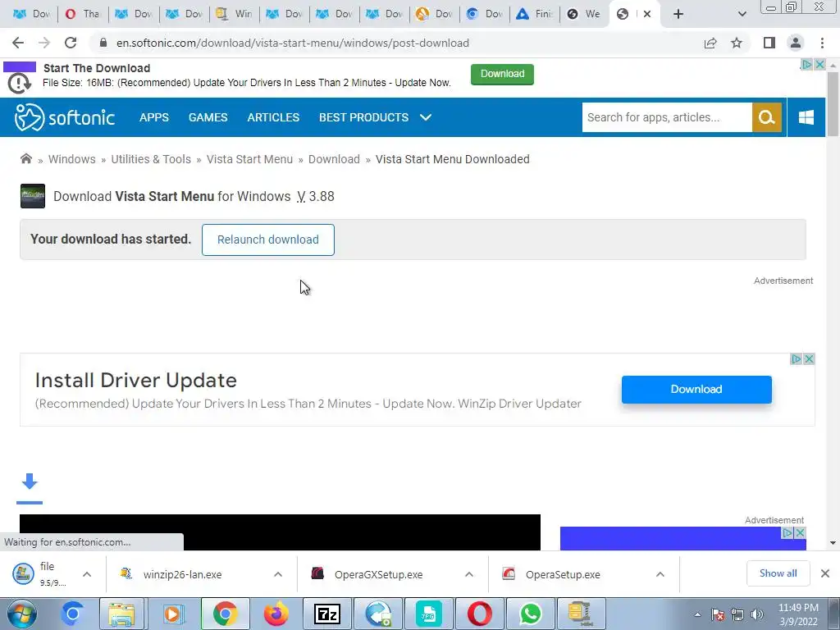Open winzip26-lan.exe from downloads bar
840x630 pixels.
182,574
